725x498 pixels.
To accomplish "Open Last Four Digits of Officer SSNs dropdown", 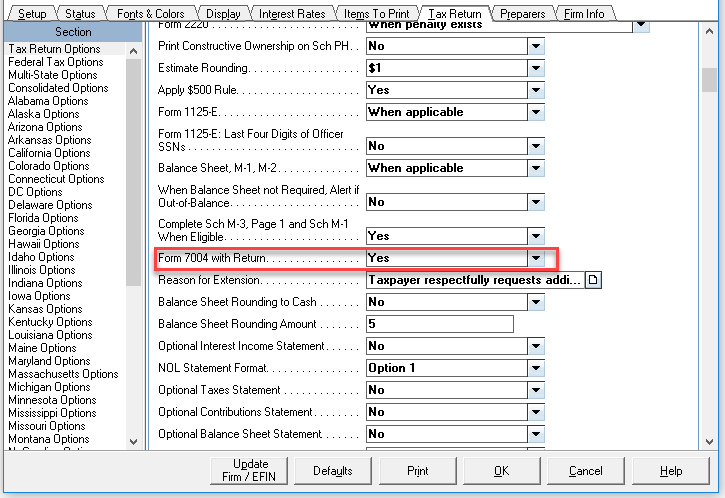I will [x=536, y=146].
